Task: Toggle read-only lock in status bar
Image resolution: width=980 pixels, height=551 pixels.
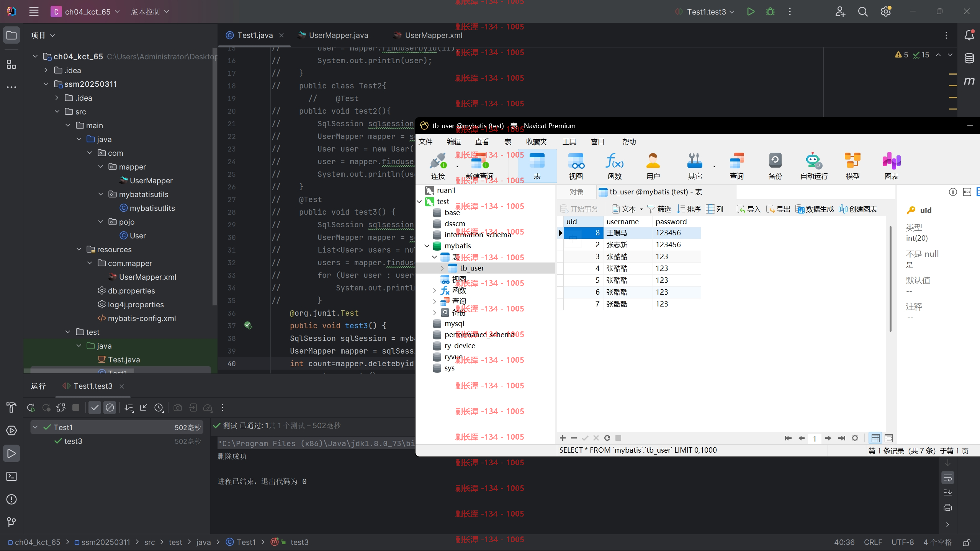Action: point(967,543)
